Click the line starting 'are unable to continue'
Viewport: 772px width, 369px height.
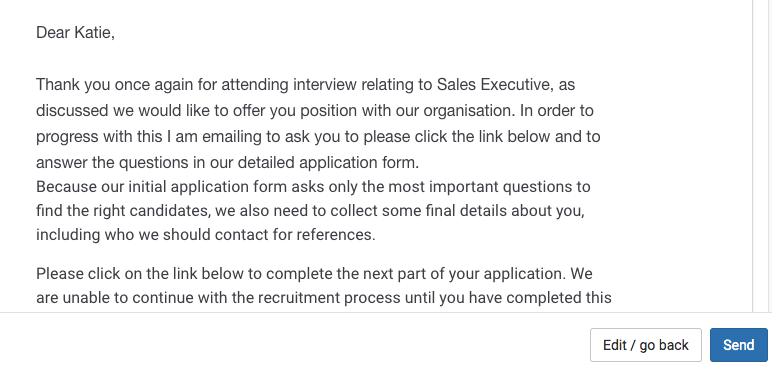coord(324,298)
